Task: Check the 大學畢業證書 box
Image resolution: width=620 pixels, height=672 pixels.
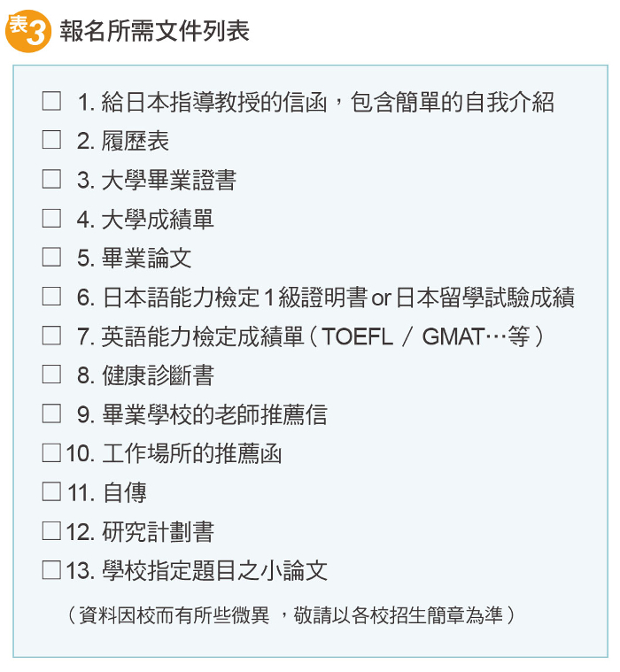Action: [x=51, y=179]
